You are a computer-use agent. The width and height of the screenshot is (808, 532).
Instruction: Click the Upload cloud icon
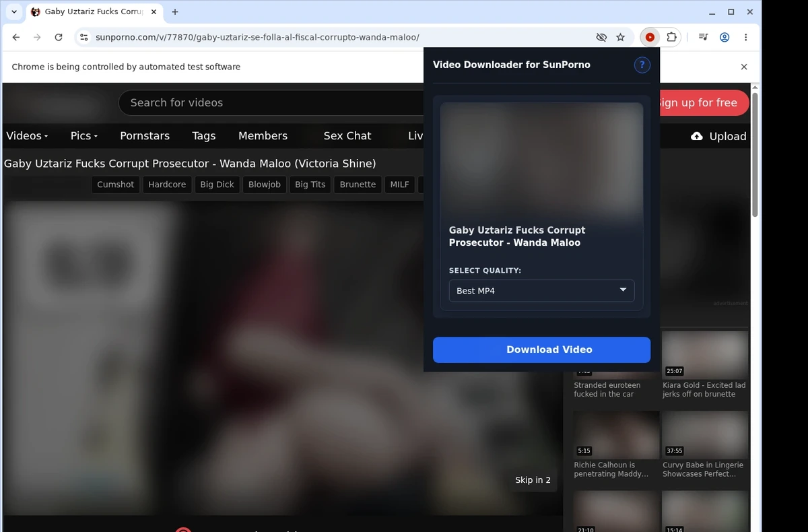pos(697,136)
